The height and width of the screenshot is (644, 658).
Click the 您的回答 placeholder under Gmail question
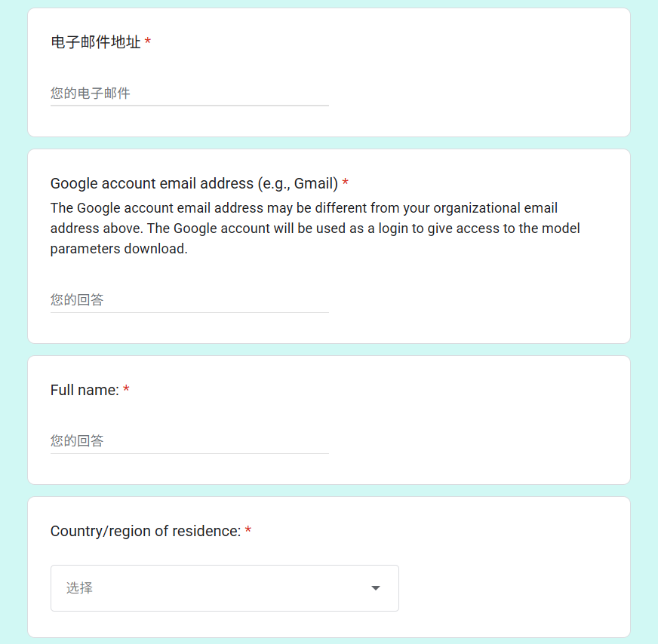coord(77,300)
